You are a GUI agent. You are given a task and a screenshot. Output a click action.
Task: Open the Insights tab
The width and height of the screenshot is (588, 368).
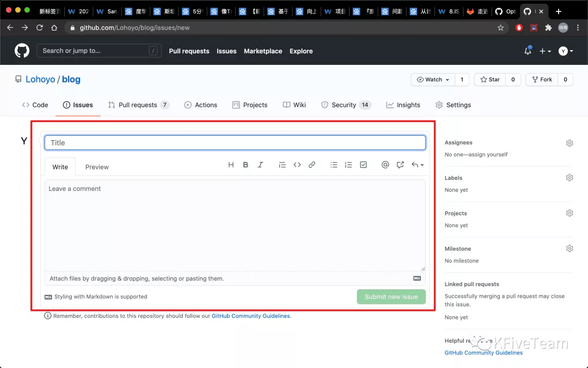(403, 105)
